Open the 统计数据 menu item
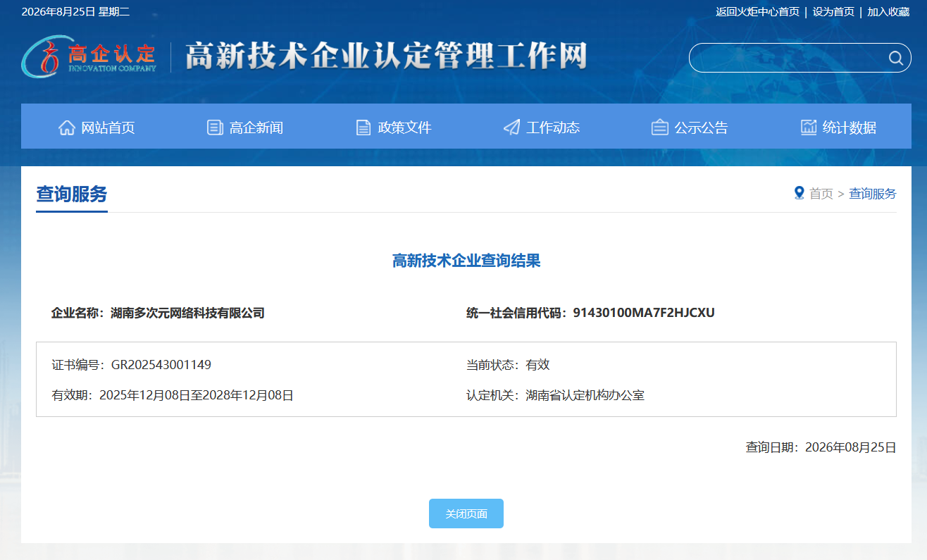 [x=838, y=127]
